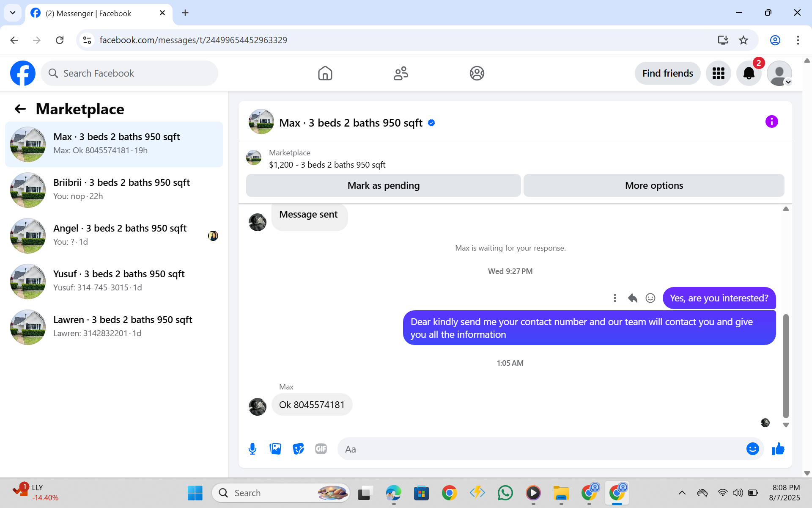Reply to 'Yes, are you interested?' message
The width and height of the screenshot is (812, 508).
pos(633,298)
